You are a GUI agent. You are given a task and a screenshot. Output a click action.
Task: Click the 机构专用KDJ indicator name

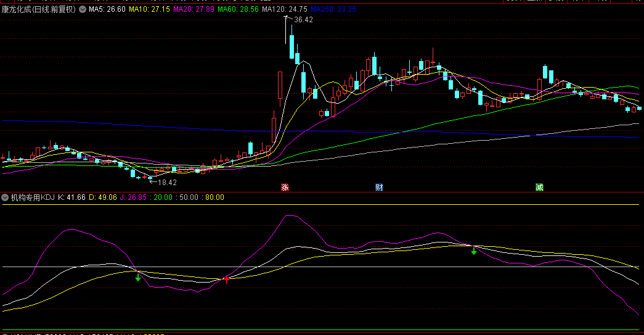click(33, 197)
